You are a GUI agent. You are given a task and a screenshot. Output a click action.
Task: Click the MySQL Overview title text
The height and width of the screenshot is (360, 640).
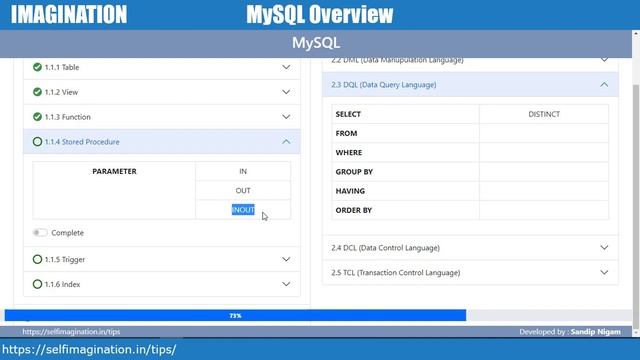point(320,15)
